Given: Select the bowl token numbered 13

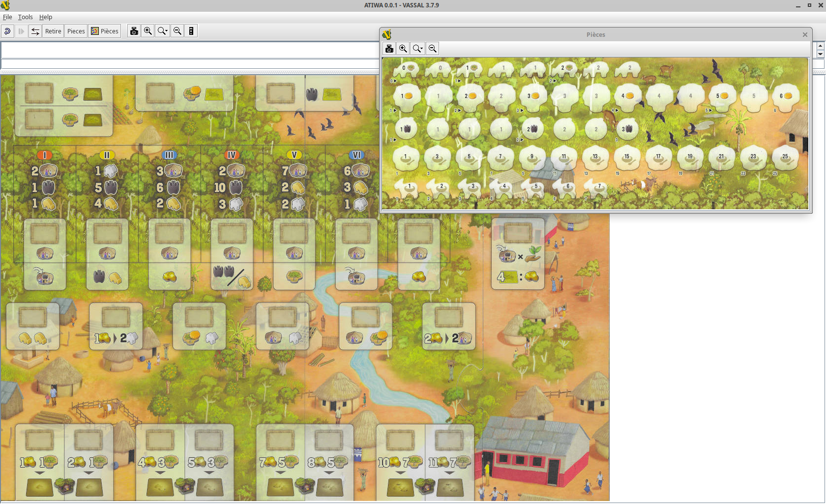Looking at the screenshot, I should pos(595,158).
